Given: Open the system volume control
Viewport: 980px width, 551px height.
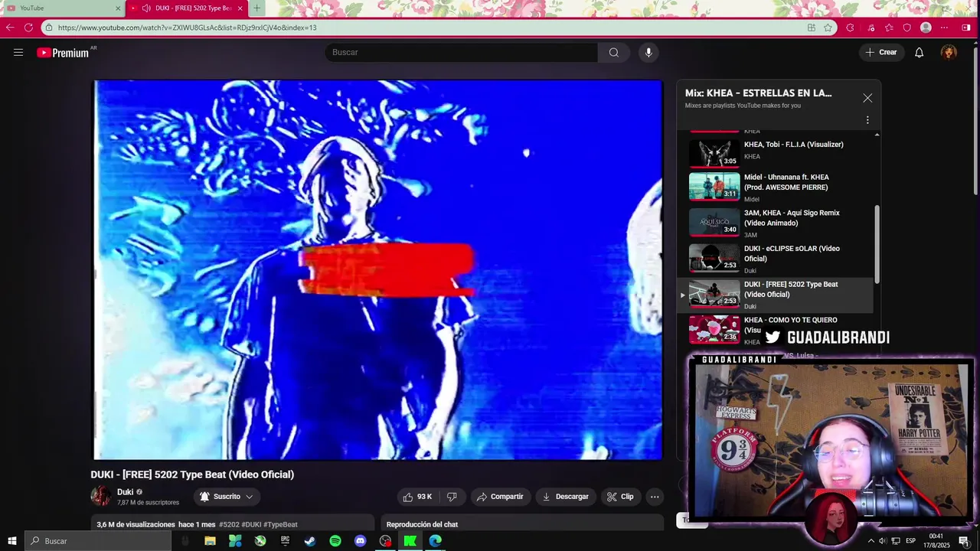Looking at the screenshot, I should 883,541.
